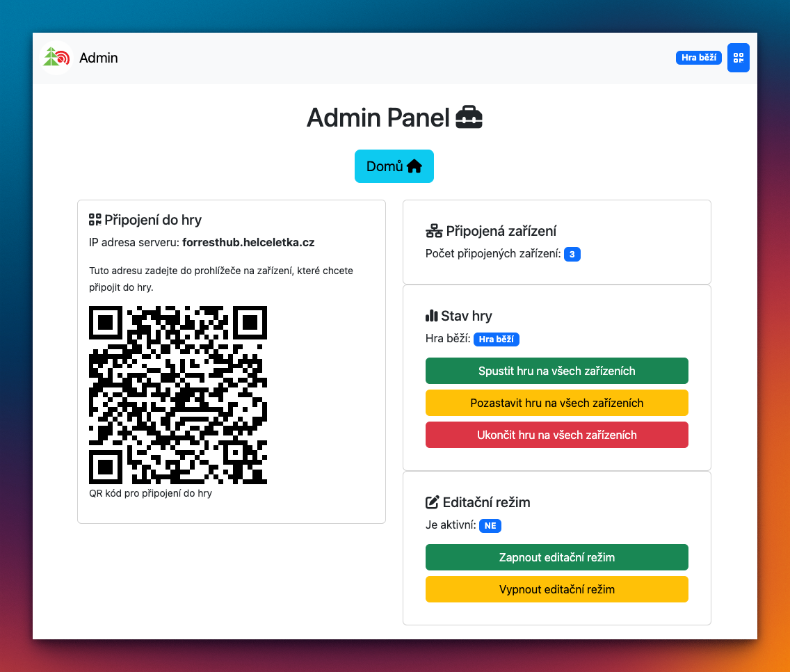Go home with the Domů button
Viewport: 790px width, 672px height.
click(394, 166)
